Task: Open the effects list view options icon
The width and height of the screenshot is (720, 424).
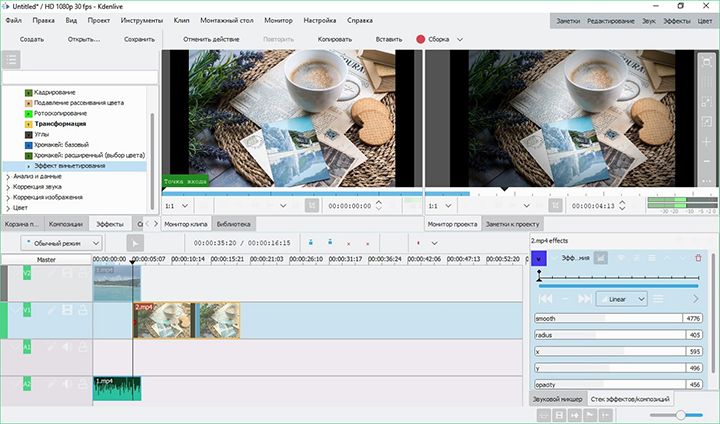Action: pos(11,59)
